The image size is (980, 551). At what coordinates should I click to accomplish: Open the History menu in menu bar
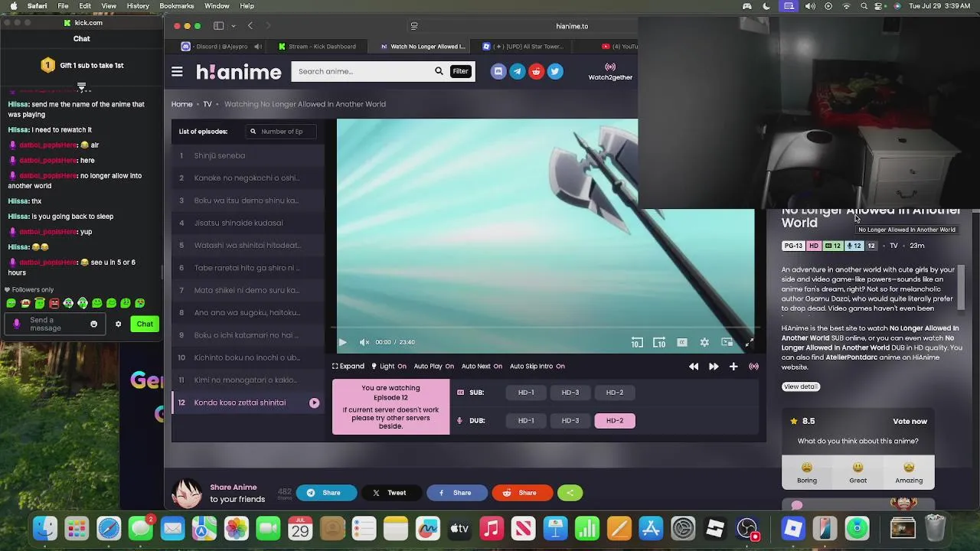[x=138, y=6]
